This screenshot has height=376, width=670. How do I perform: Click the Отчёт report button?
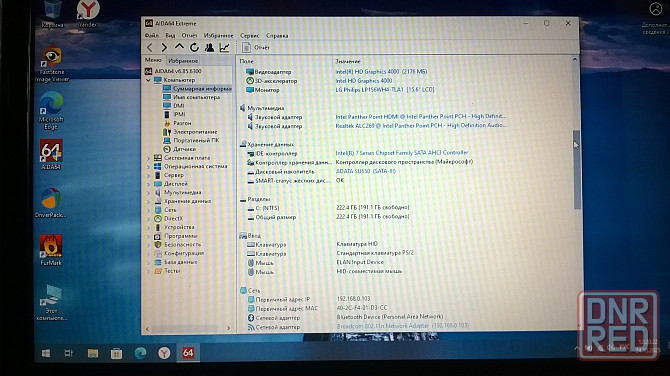point(256,47)
